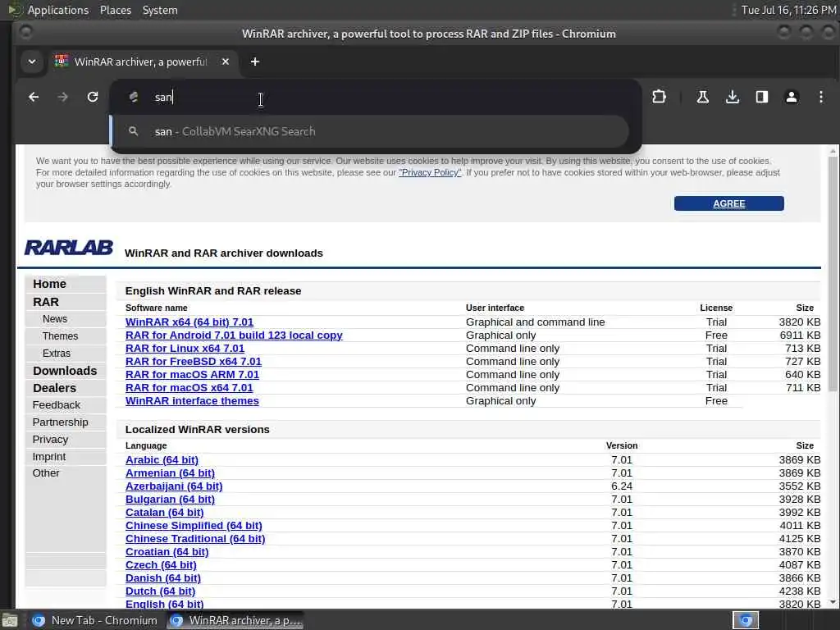Viewport: 840px width, 630px height.
Task: Close the WinRAR archiver tab
Action: 226,62
